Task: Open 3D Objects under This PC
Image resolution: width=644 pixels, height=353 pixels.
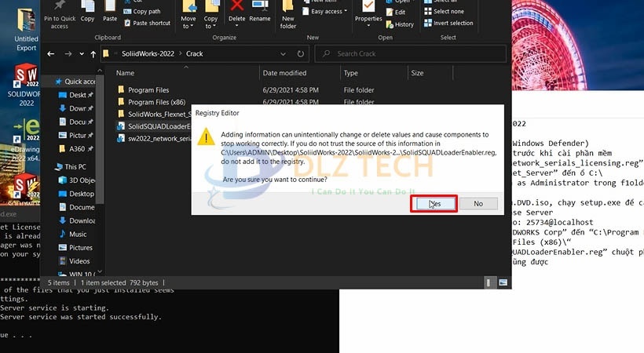Action: click(77, 180)
